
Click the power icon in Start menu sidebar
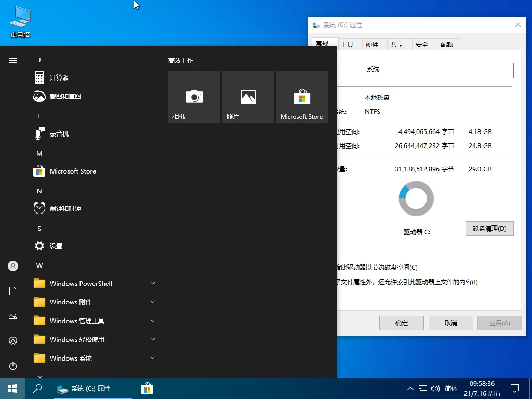pos(12,366)
